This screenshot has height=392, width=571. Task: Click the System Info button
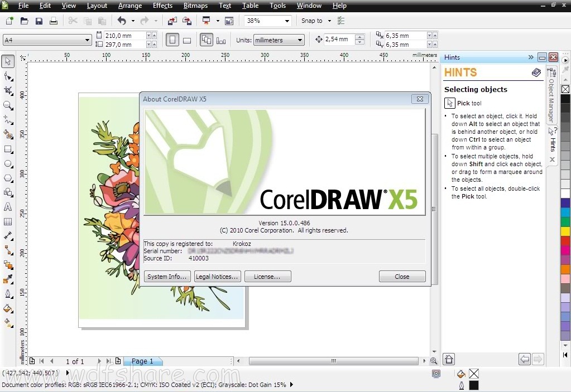click(167, 277)
